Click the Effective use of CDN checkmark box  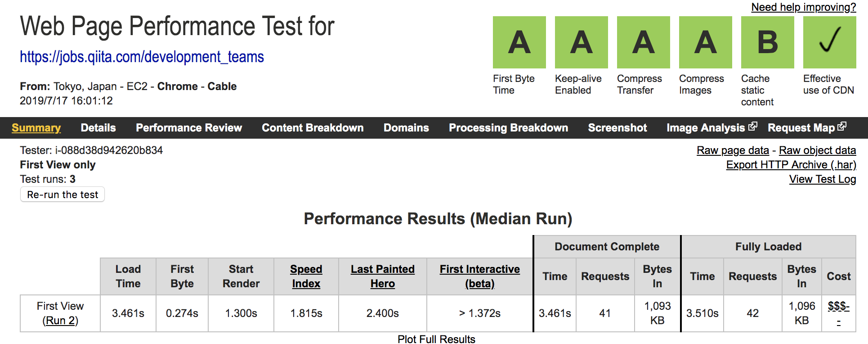[x=829, y=42]
